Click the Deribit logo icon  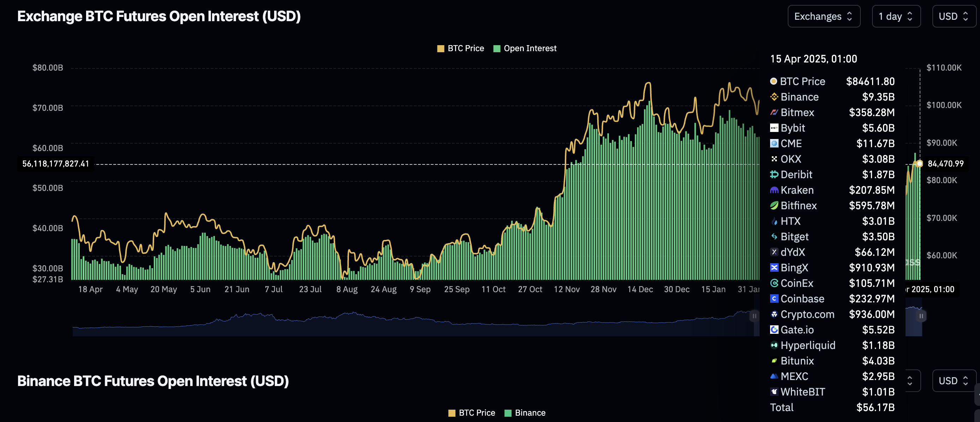click(x=774, y=175)
